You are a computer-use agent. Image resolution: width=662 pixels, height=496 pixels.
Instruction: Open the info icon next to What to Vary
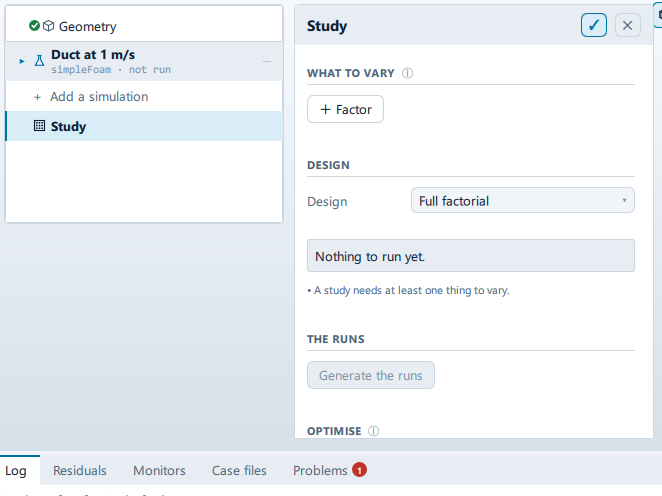click(x=407, y=73)
